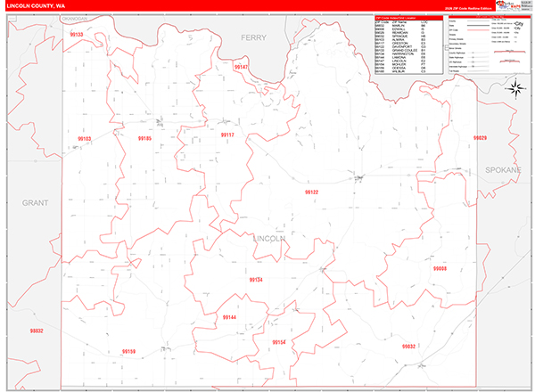Viewport: 535px width, 392px height.
Task: Click ZIP code 99133 on the map
Action: [x=77, y=35]
